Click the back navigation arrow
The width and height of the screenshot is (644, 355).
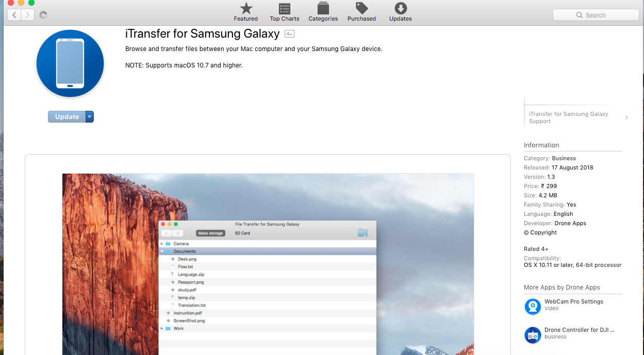tap(14, 15)
